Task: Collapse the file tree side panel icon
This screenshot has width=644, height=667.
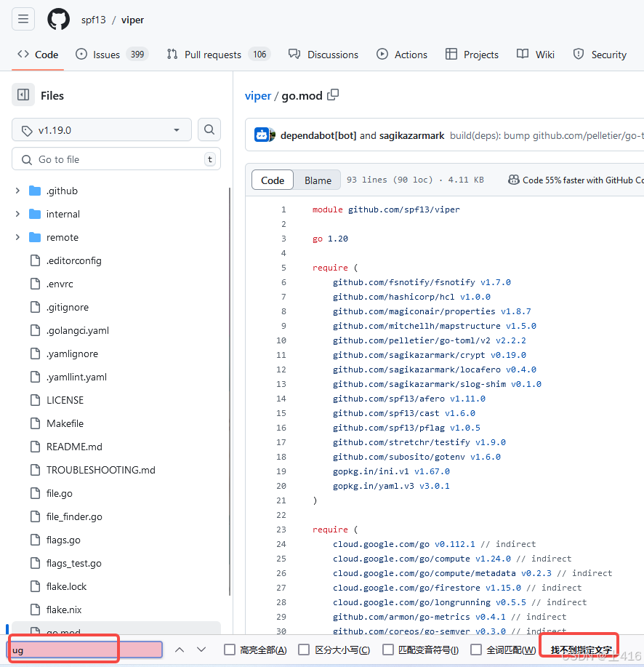Action: pyautogui.click(x=23, y=95)
